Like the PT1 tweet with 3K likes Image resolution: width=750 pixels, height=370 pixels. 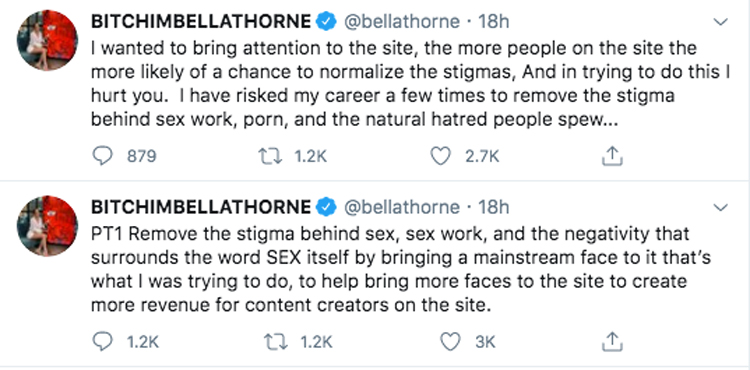(x=450, y=342)
